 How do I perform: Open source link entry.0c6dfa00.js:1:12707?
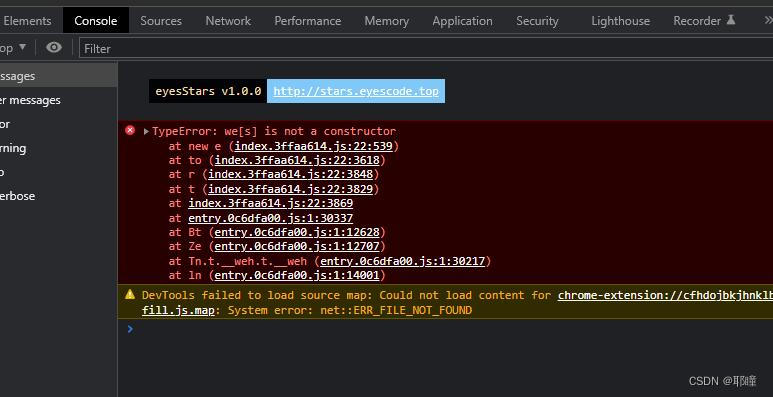[297, 246]
